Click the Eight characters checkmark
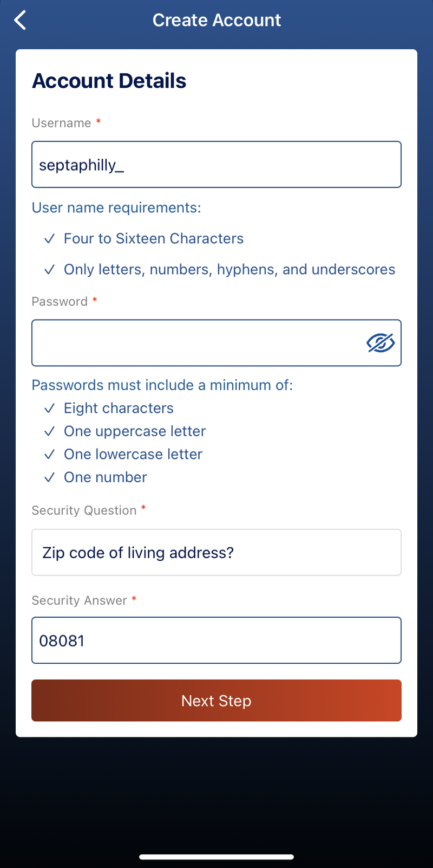The width and height of the screenshot is (433, 868). (x=49, y=408)
